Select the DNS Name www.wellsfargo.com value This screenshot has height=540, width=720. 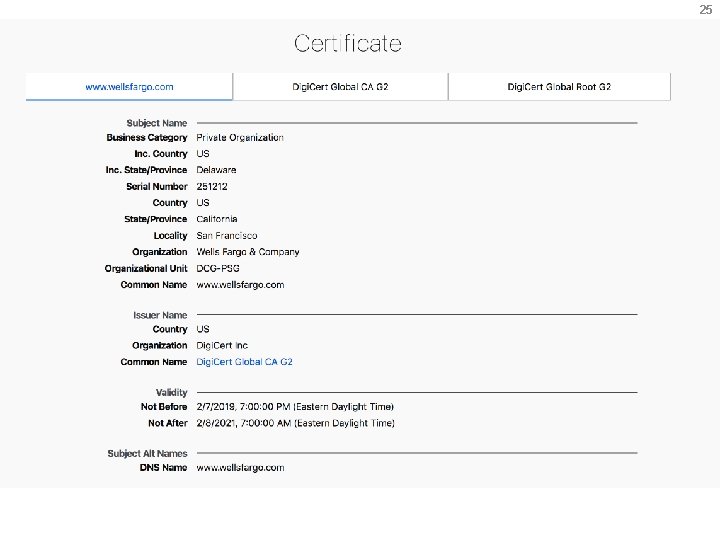click(240, 467)
